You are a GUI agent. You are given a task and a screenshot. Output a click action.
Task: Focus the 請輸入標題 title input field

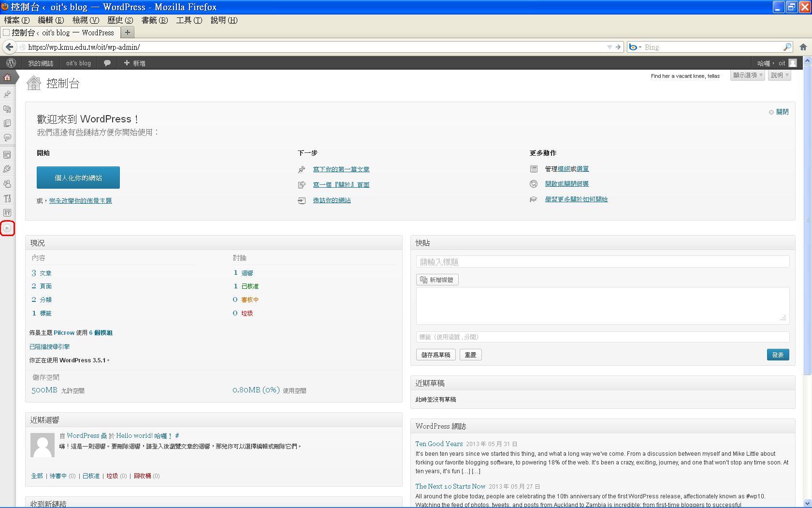click(x=603, y=262)
